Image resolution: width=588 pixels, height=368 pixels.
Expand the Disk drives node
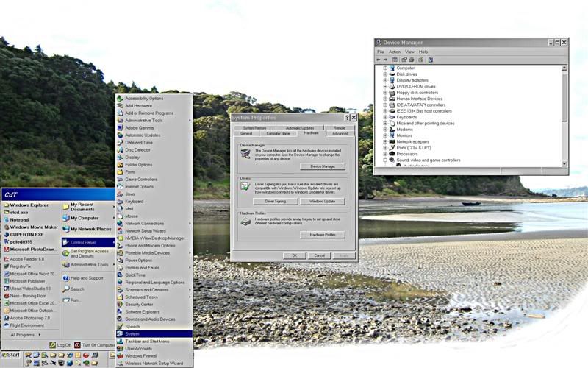click(x=385, y=74)
